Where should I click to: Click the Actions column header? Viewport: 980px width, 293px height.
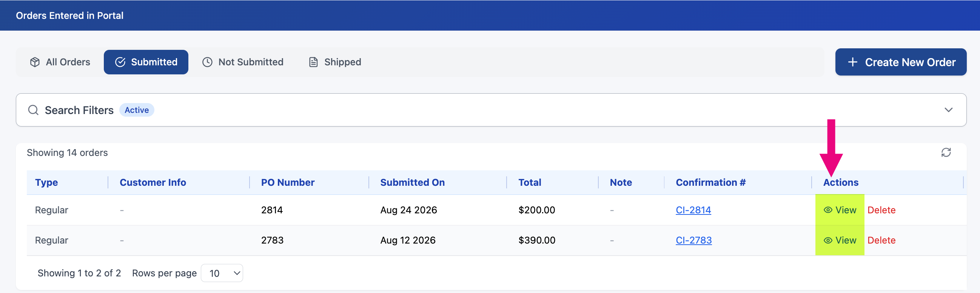click(841, 183)
